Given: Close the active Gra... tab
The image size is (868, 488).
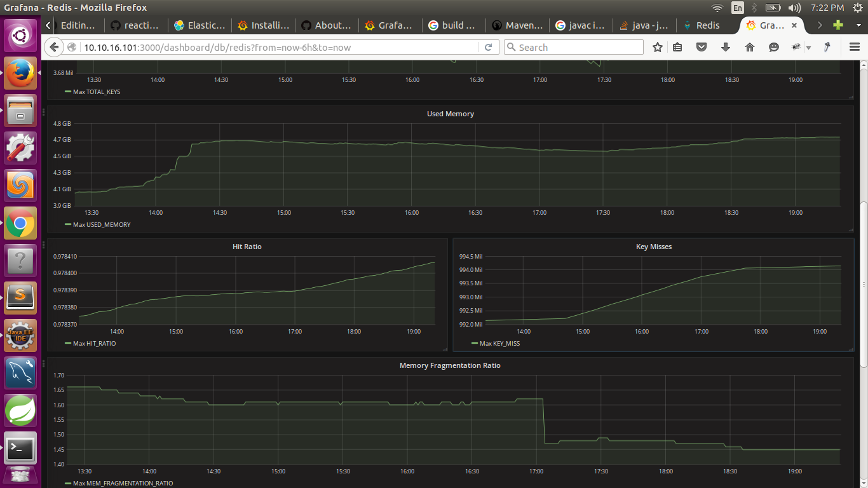Looking at the screenshot, I should click(x=794, y=25).
